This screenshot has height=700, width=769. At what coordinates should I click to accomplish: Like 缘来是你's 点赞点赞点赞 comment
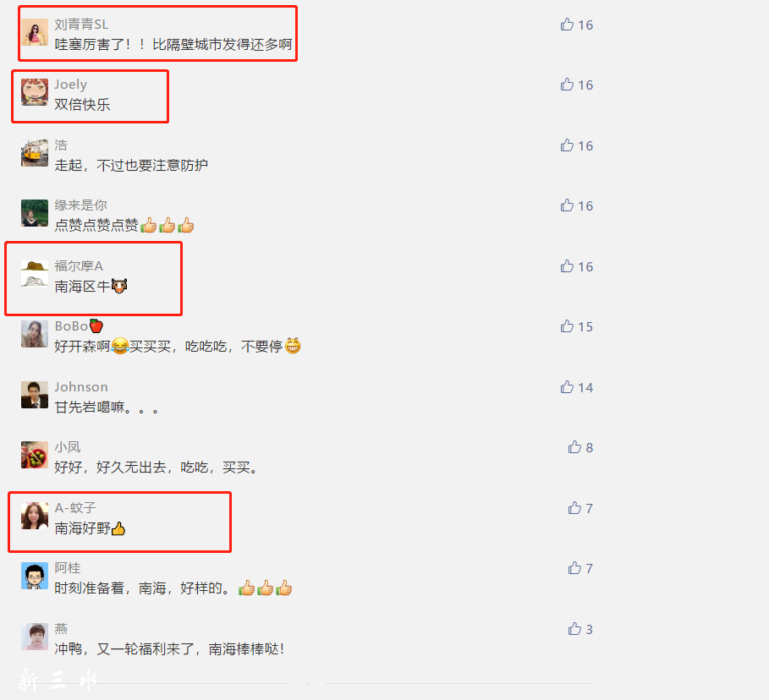pyautogui.click(x=567, y=205)
